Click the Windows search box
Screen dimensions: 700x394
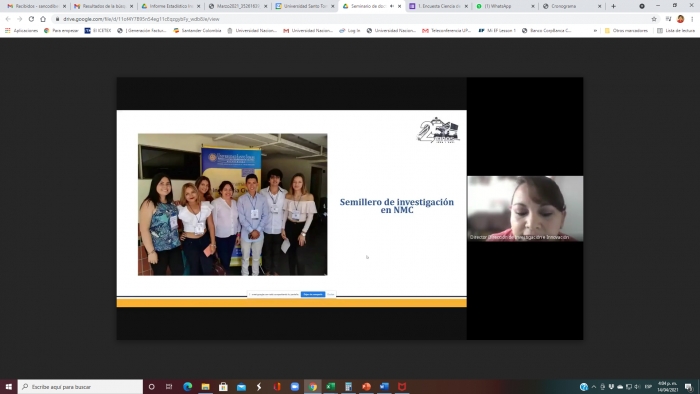[80, 386]
